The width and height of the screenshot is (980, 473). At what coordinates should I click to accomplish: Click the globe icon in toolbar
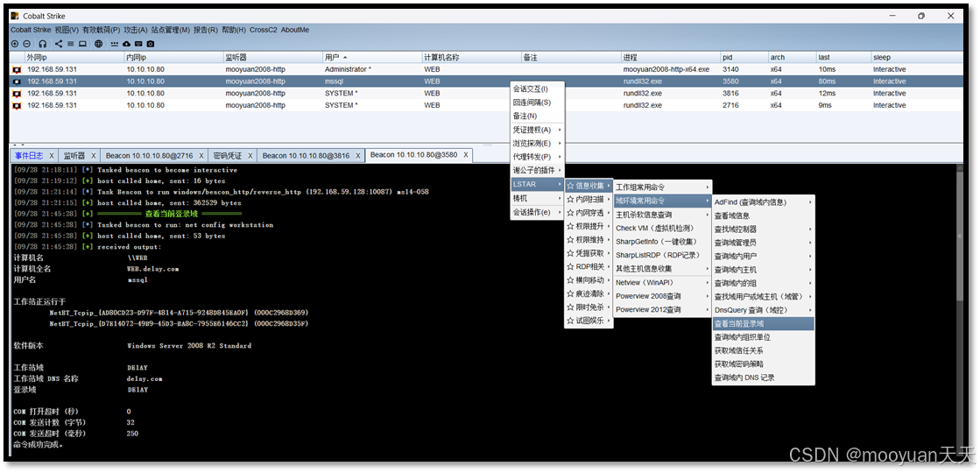(99, 44)
